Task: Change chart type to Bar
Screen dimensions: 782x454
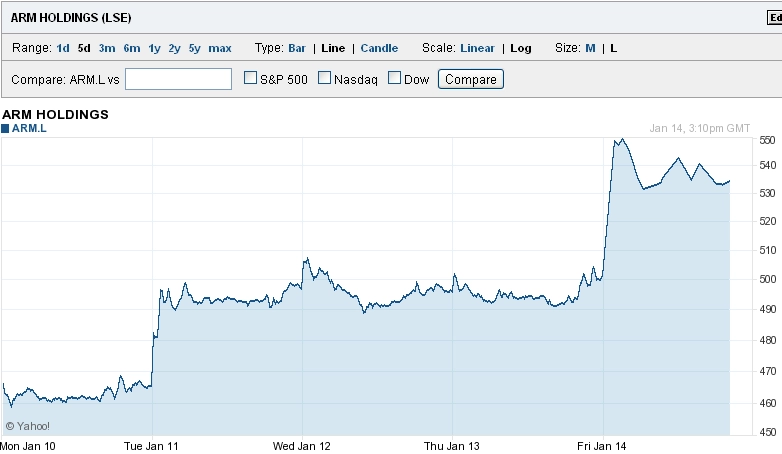Action: pos(297,48)
